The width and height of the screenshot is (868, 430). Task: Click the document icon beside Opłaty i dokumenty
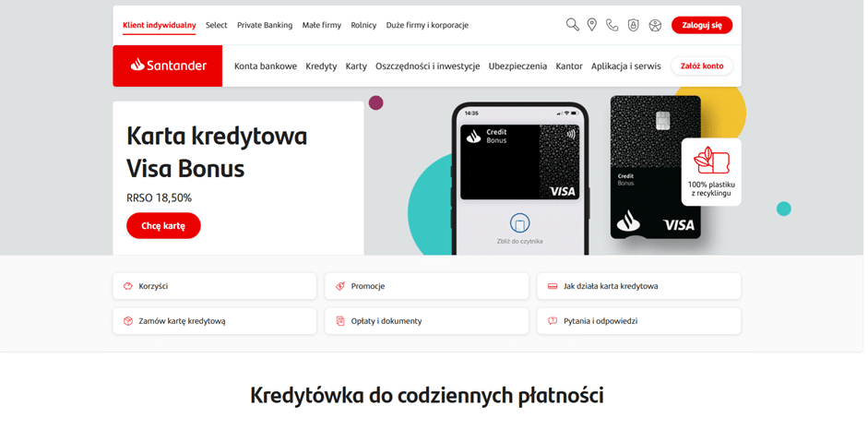340,321
